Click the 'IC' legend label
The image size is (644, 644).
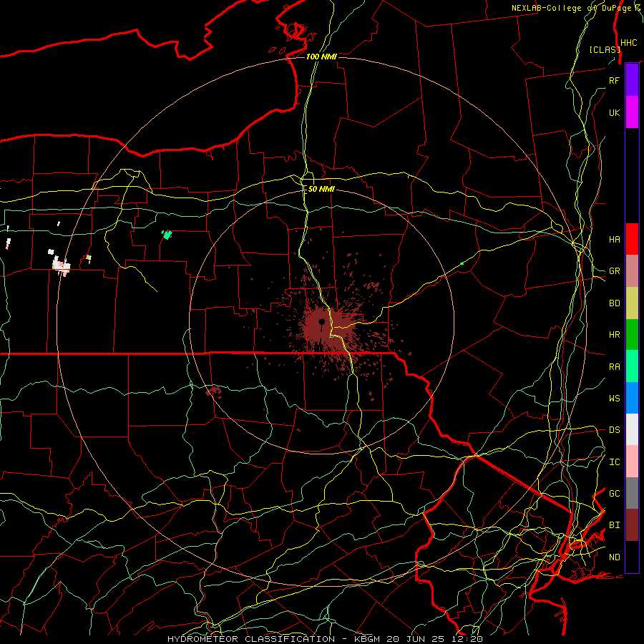(615, 462)
